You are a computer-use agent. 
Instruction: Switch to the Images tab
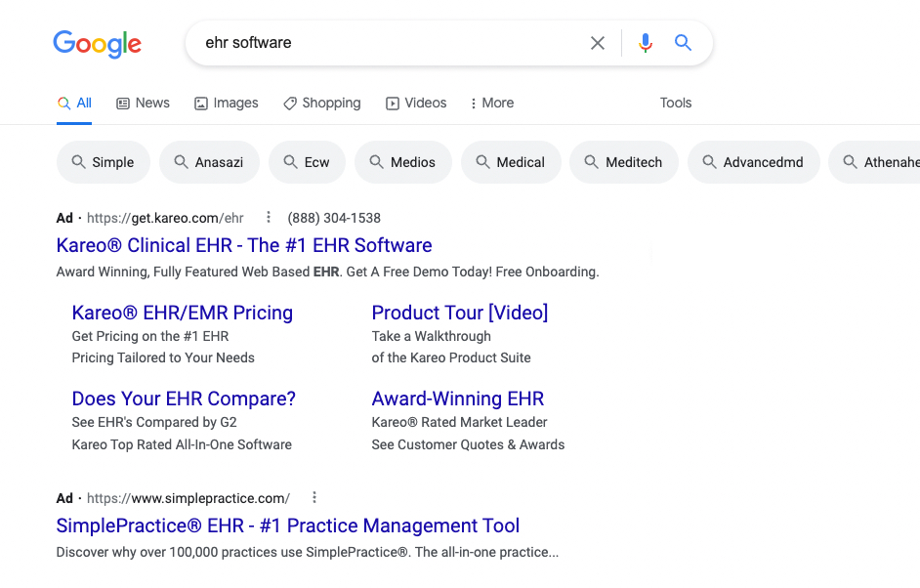227,104
